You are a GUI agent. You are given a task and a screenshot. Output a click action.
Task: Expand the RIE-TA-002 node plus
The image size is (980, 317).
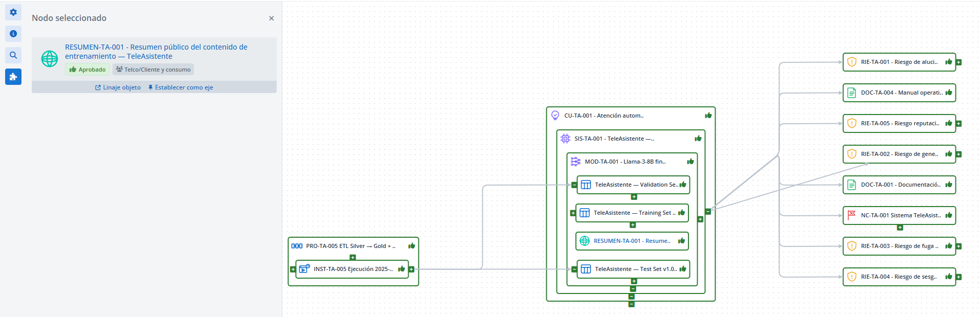959,154
